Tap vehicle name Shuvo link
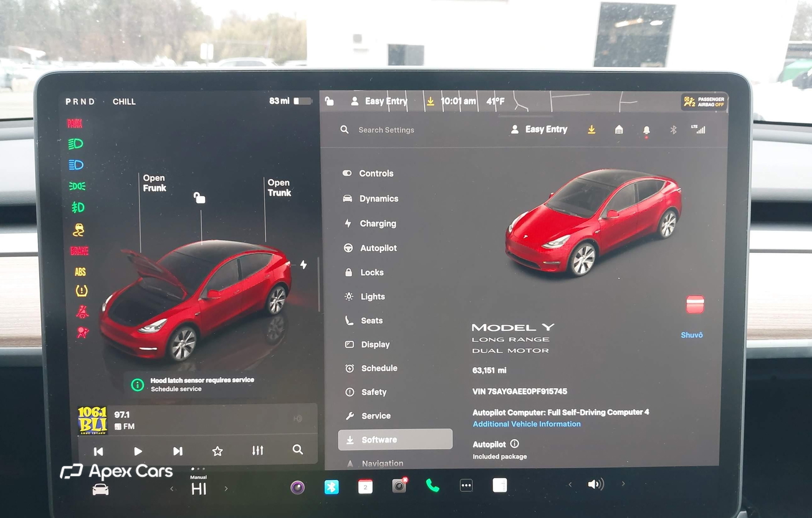The width and height of the screenshot is (812, 518). coord(692,335)
